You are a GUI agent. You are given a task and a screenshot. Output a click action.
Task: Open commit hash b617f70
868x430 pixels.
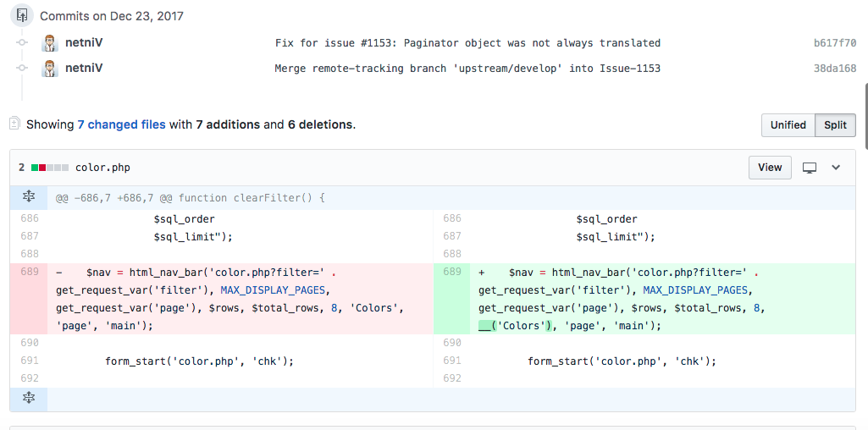tap(835, 43)
